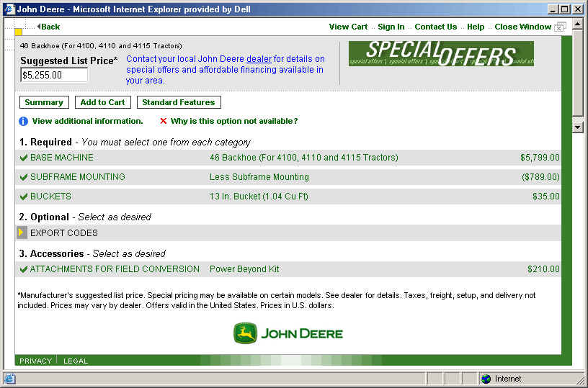Go Back using the Back link

tap(48, 27)
